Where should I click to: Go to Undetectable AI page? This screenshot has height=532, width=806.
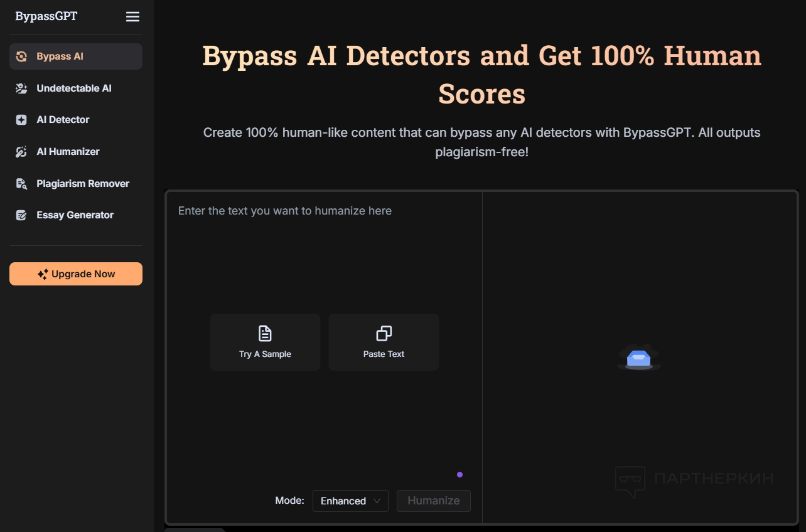(76, 88)
